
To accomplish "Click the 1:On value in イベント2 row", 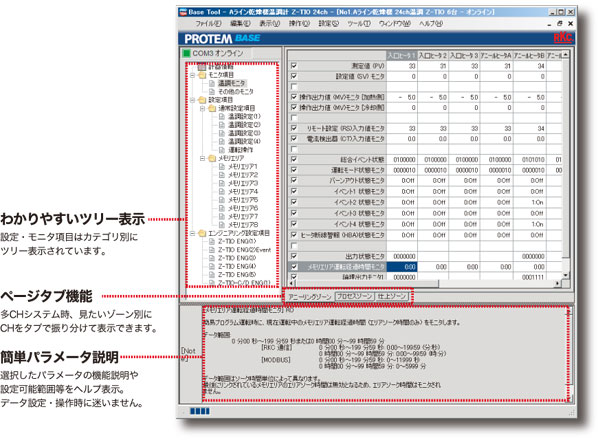I will [537, 202].
